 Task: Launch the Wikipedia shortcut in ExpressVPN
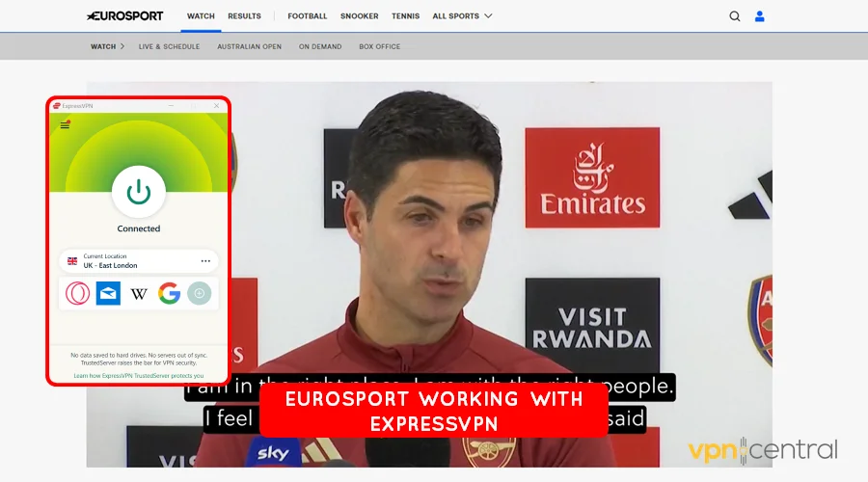coord(138,294)
